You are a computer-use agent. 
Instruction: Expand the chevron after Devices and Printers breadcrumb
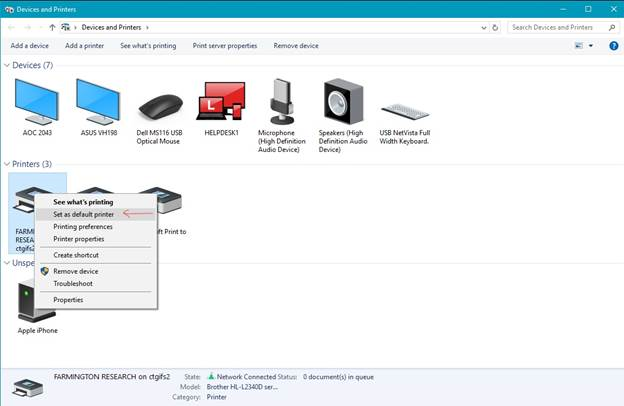tap(147, 27)
